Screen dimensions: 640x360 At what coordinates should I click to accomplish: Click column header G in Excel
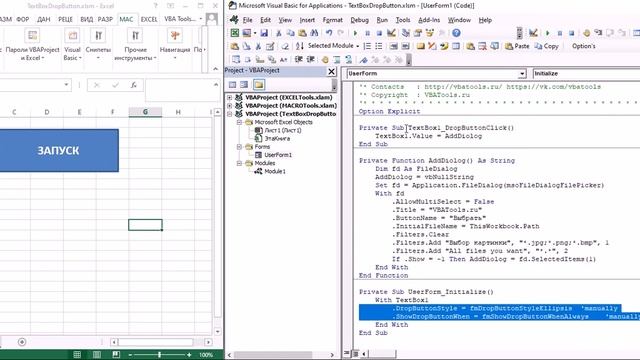pos(145,112)
